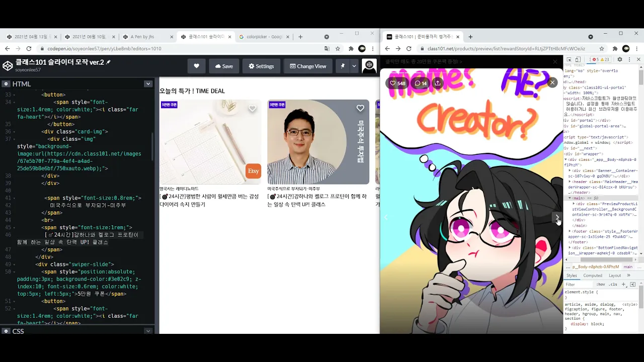Expand the dropdown arrow beside the pin button
The width and height of the screenshot is (644, 362).
click(354, 66)
